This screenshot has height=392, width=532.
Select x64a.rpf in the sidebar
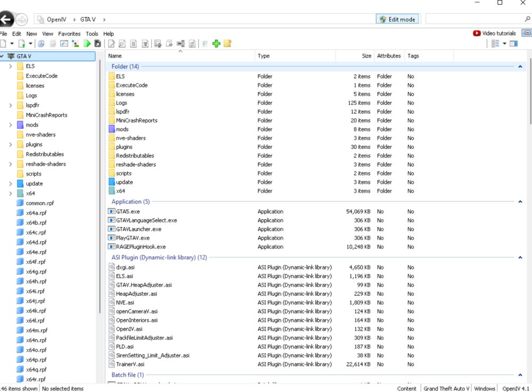point(36,213)
